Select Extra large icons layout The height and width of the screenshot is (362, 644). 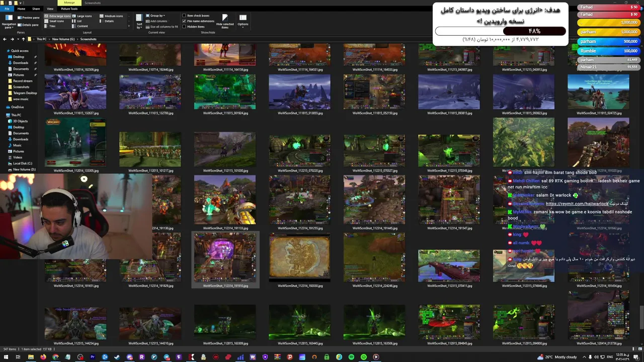point(58,16)
